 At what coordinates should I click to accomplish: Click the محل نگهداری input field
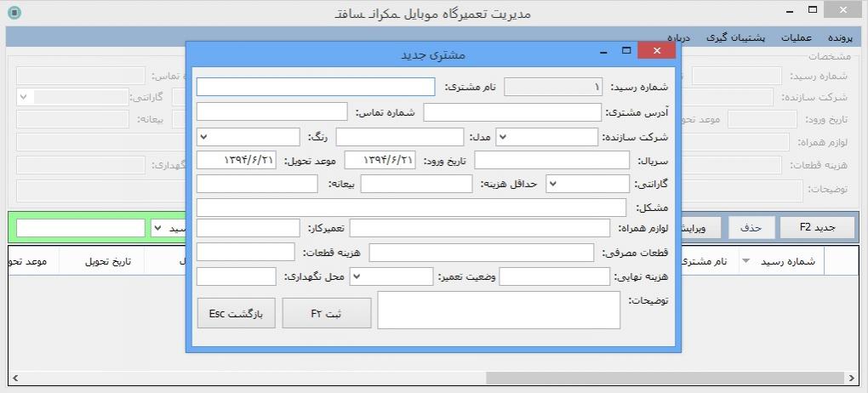point(237,276)
